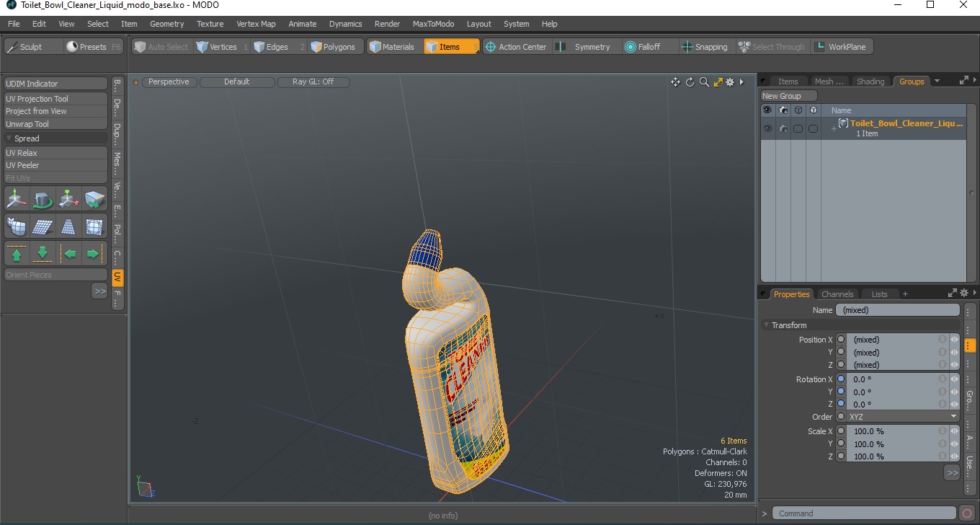The height and width of the screenshot is (525, 980).
Task: Click the Unwrap Tool button
Action: pyautogui.click(x=56, y=124)
